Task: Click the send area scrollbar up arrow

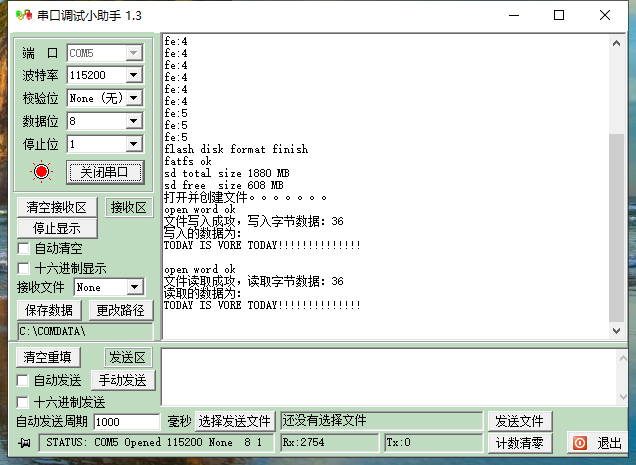Action: pos(623,358)
